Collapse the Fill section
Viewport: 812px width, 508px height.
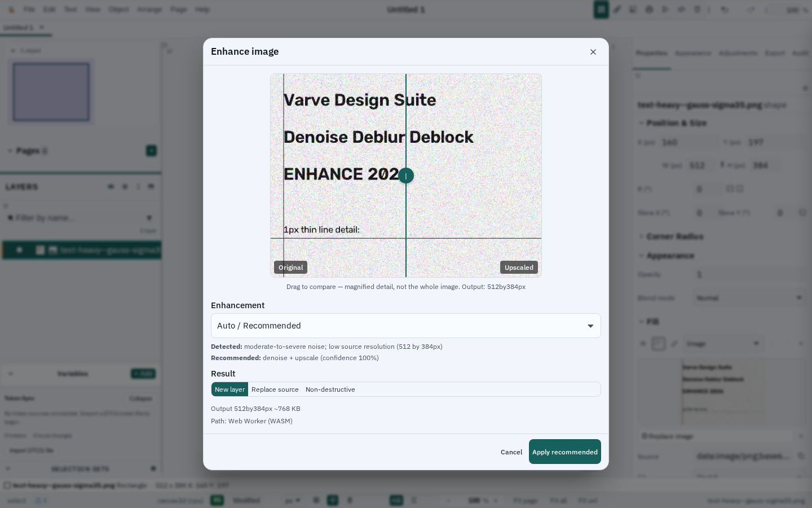click(641, 322)
